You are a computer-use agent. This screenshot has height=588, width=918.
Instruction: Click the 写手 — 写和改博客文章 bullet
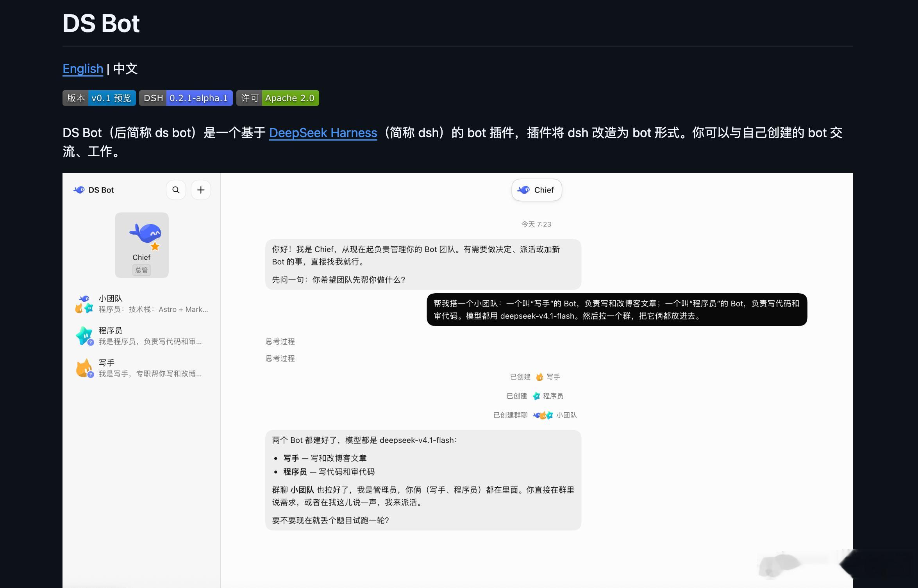pos(325,458)
